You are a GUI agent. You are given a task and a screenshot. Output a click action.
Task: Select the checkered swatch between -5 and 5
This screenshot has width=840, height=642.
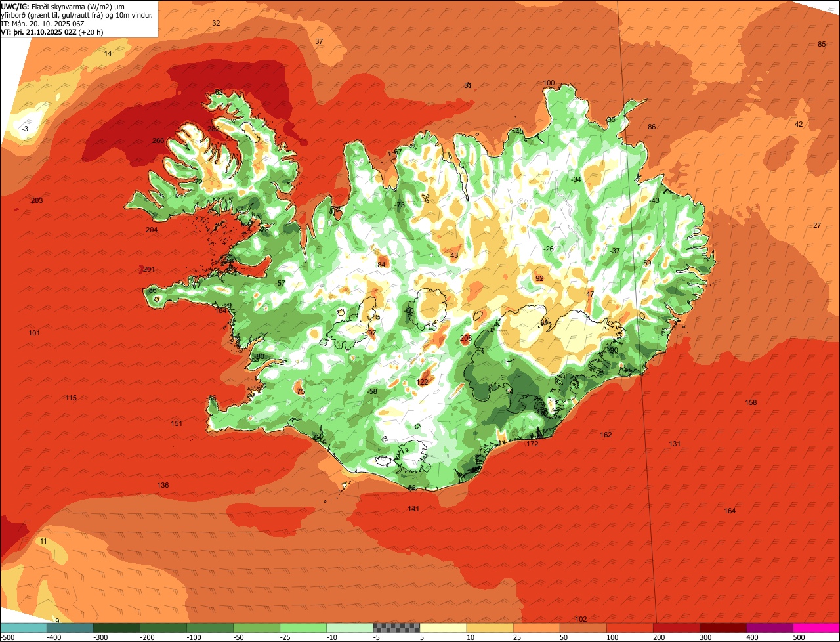(396, 628)
